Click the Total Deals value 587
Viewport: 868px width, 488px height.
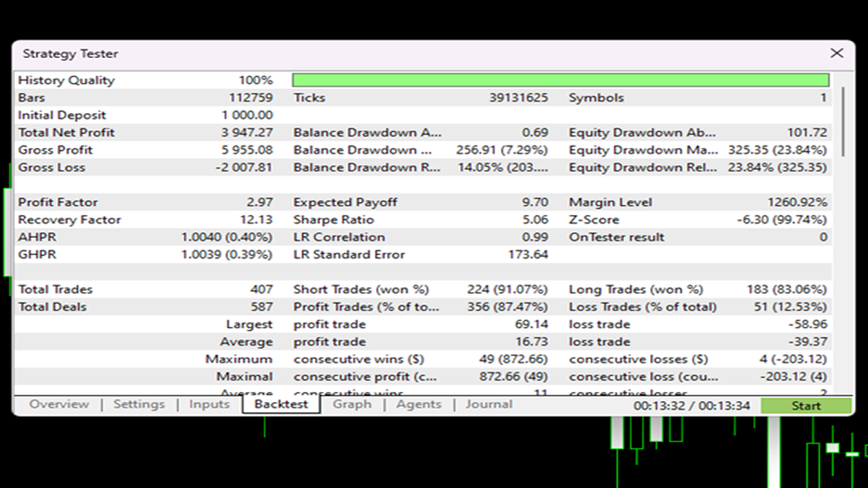[x=262, y=307]
